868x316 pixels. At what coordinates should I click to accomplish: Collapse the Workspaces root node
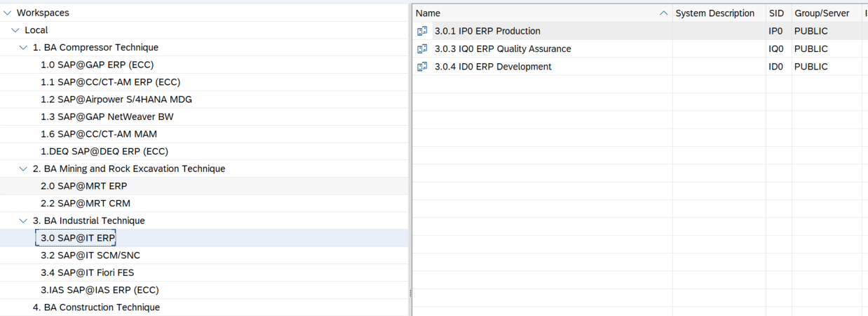(x=7, y=13)
